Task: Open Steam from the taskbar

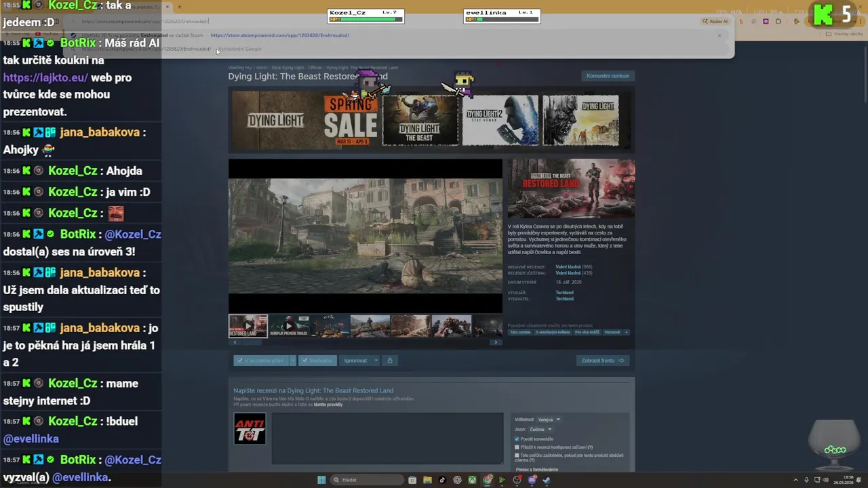Action: [547, 480]
